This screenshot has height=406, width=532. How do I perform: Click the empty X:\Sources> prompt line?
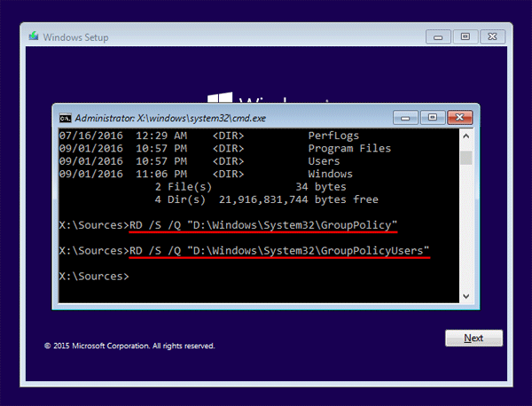tap(94, 277)
